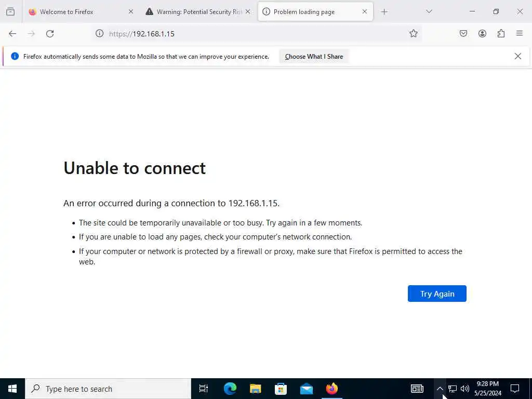Expand the list all tabs dropdown
The image size is (532, 399).
tap(429, 12)
